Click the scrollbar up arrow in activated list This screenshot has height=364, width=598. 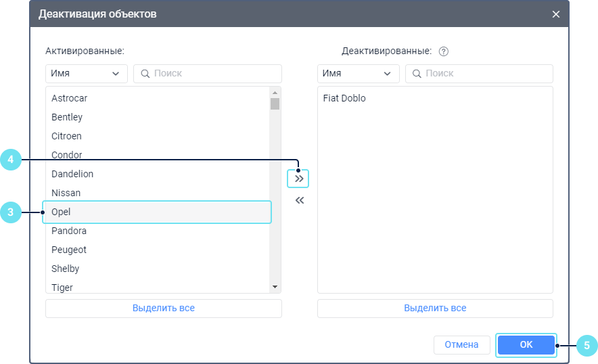coord(275,93)
